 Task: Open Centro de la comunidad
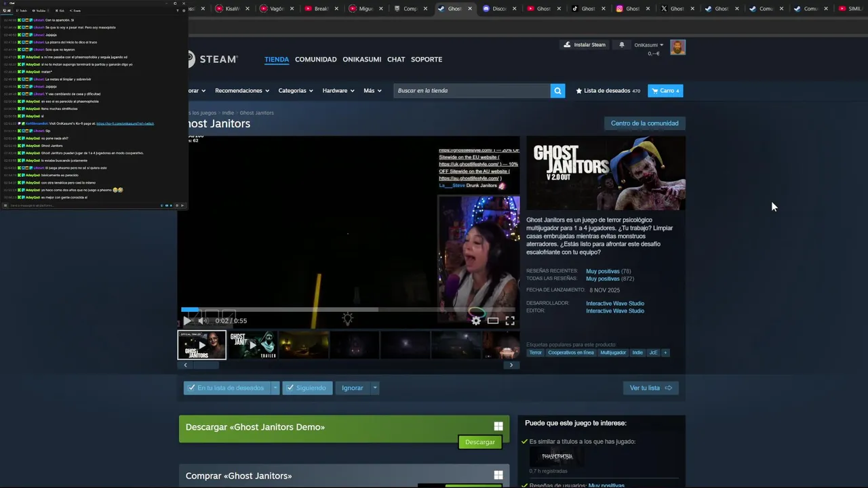(x=644, y=123)
